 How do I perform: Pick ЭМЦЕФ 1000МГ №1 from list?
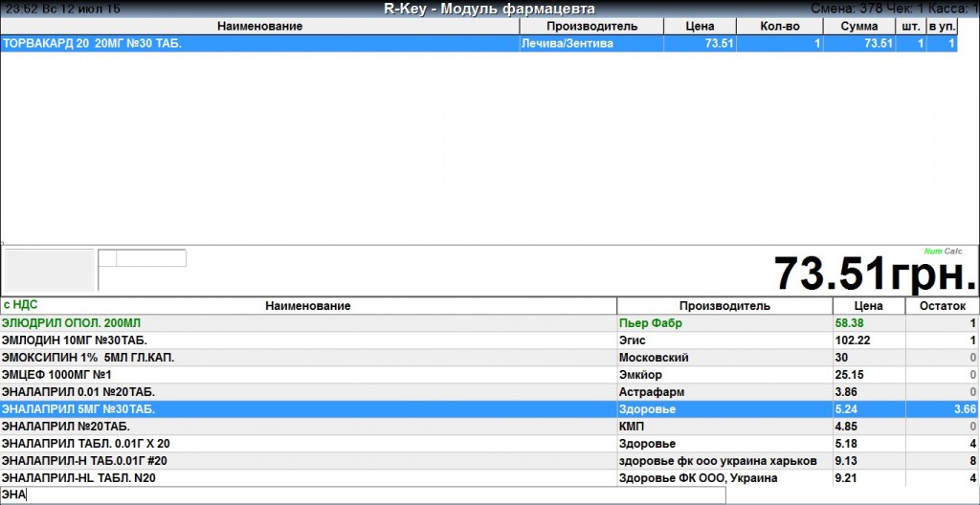[308, 375]
